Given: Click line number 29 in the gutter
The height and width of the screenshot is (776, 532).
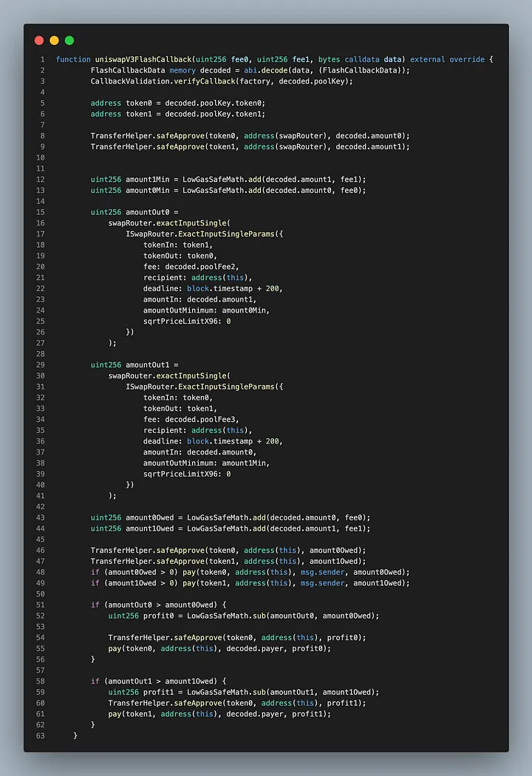Looking at the screenshot, I should [41, 364].
